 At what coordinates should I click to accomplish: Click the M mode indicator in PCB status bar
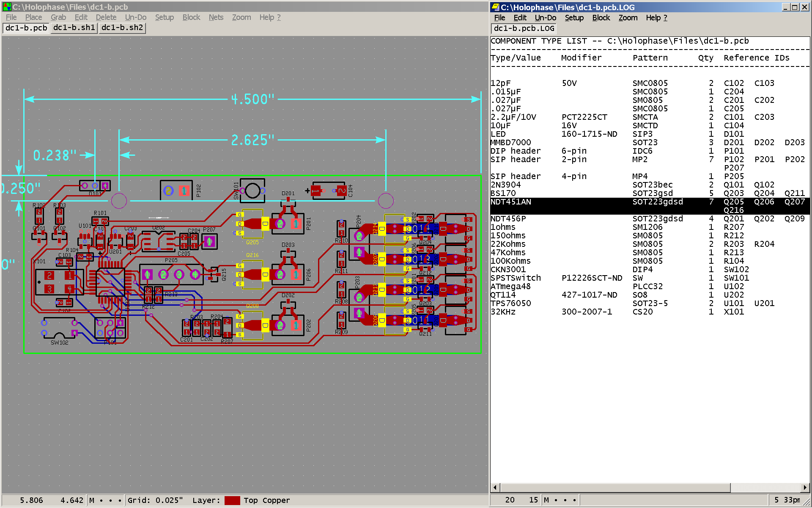(92, 500)
